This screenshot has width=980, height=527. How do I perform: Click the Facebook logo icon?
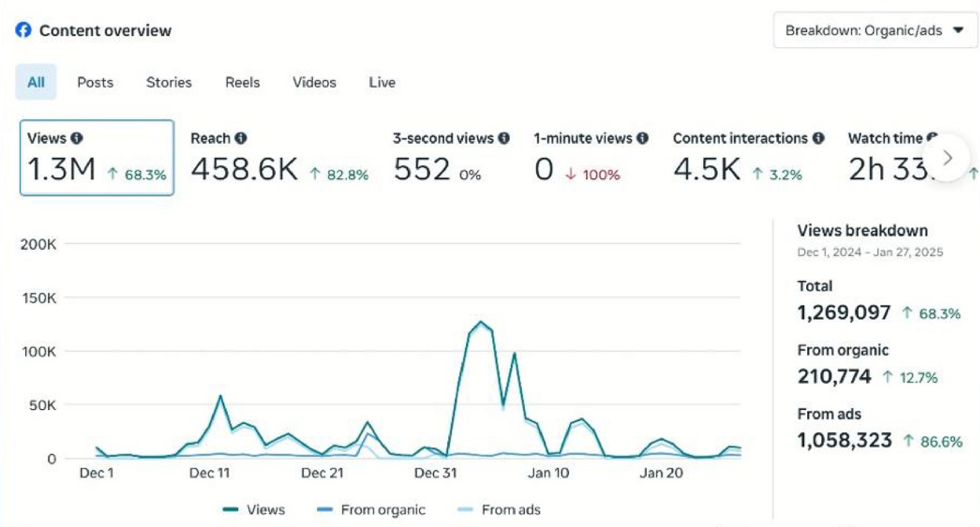pyautogui.click(x=23, y=30)
